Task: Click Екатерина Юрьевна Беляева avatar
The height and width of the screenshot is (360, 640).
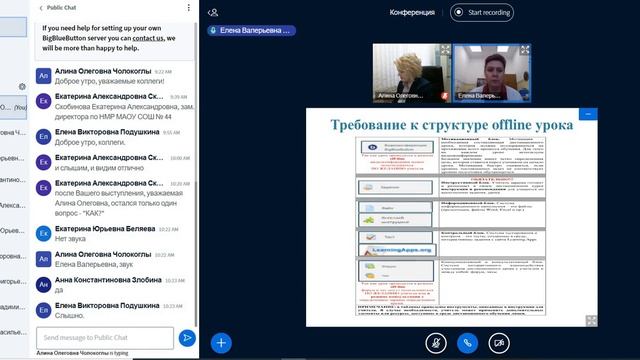Action: tap(43, 233)
